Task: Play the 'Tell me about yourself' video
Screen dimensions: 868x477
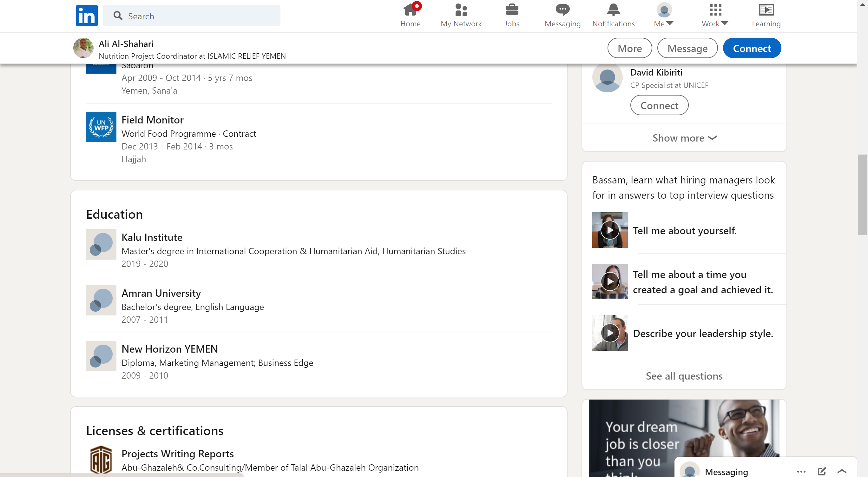Action: pyautogui.click(x=609, y=230)
